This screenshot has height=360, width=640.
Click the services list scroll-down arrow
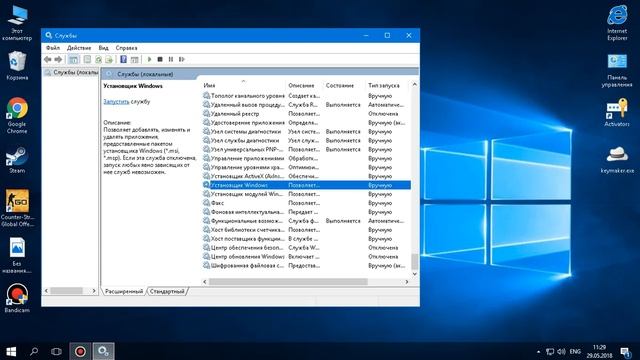coord(415,274)
